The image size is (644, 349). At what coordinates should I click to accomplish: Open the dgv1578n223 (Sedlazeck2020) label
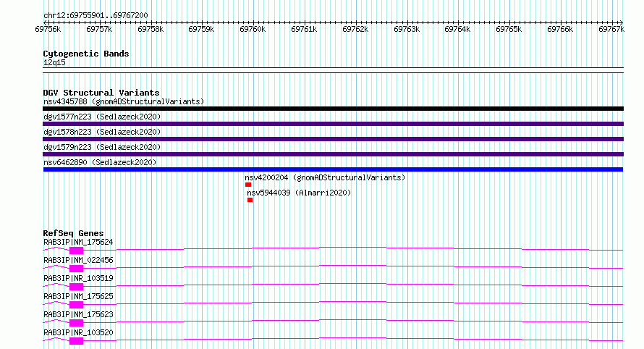click(102, 132)
